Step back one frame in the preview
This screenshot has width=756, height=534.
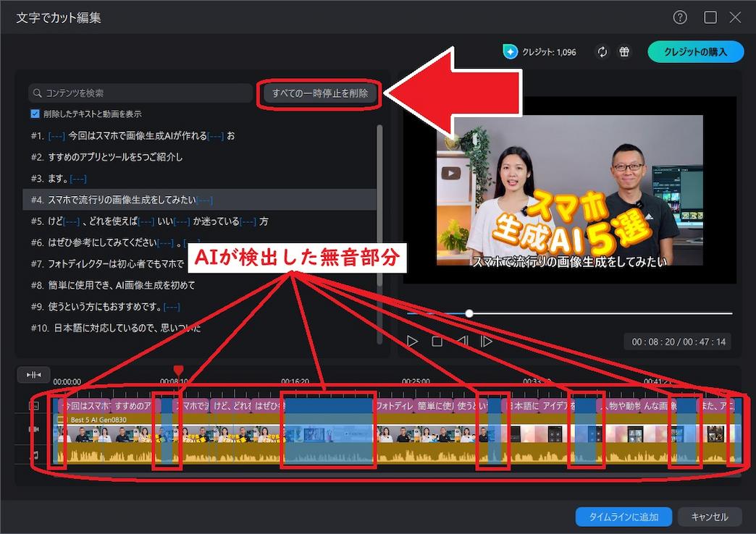pyautogui.click(x=462, y=340)
